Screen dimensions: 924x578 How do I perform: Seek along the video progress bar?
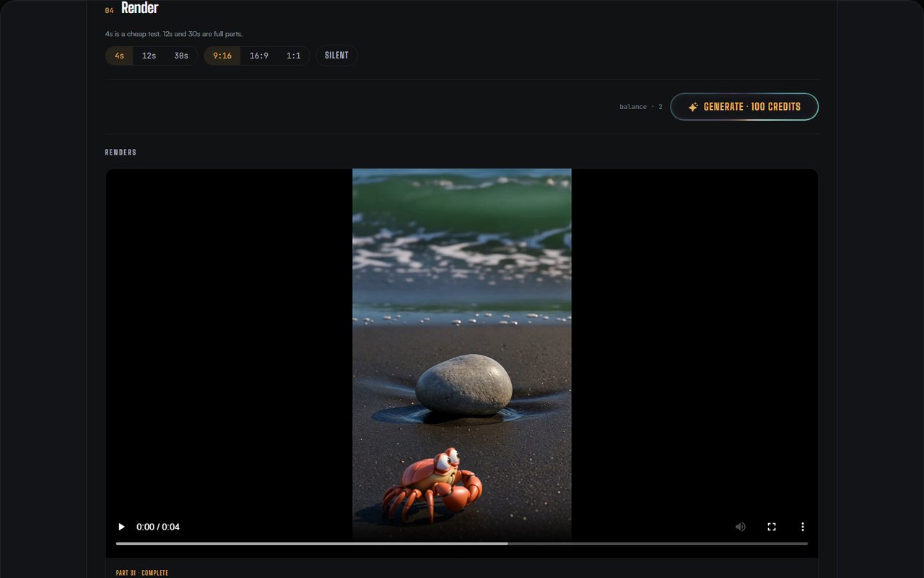click(x=462, y=543)
